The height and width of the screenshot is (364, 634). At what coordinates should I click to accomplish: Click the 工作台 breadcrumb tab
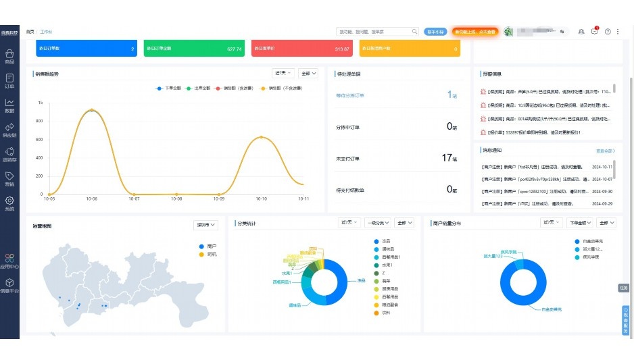tap(46, 32)
